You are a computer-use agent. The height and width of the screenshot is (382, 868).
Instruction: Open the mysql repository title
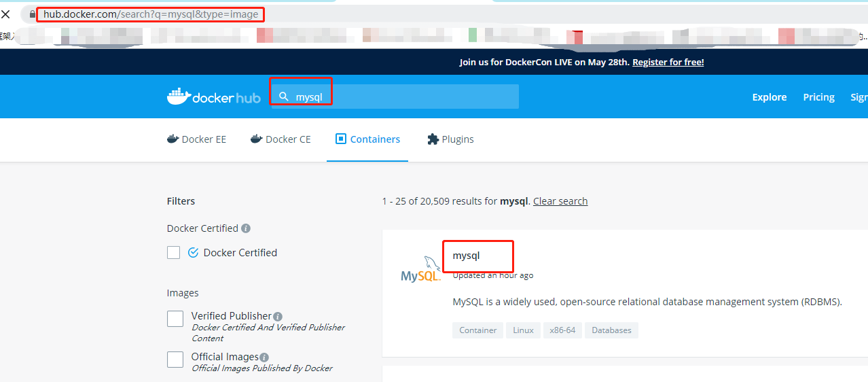point(467,256)
